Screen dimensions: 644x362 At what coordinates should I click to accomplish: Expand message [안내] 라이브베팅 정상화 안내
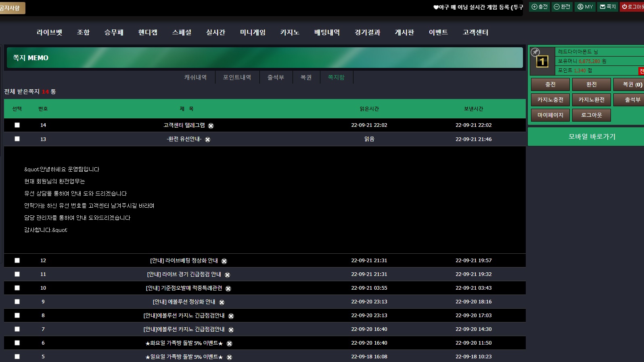tap(184, 261)
